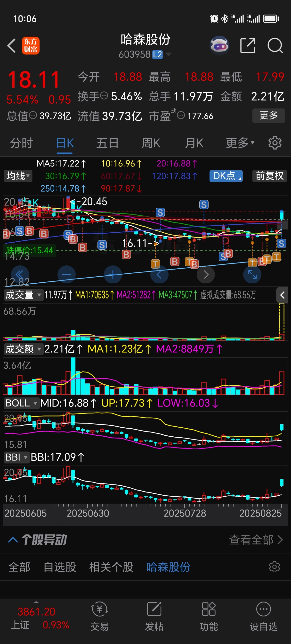Open 个股异动 settings gear

click(274, 567)
